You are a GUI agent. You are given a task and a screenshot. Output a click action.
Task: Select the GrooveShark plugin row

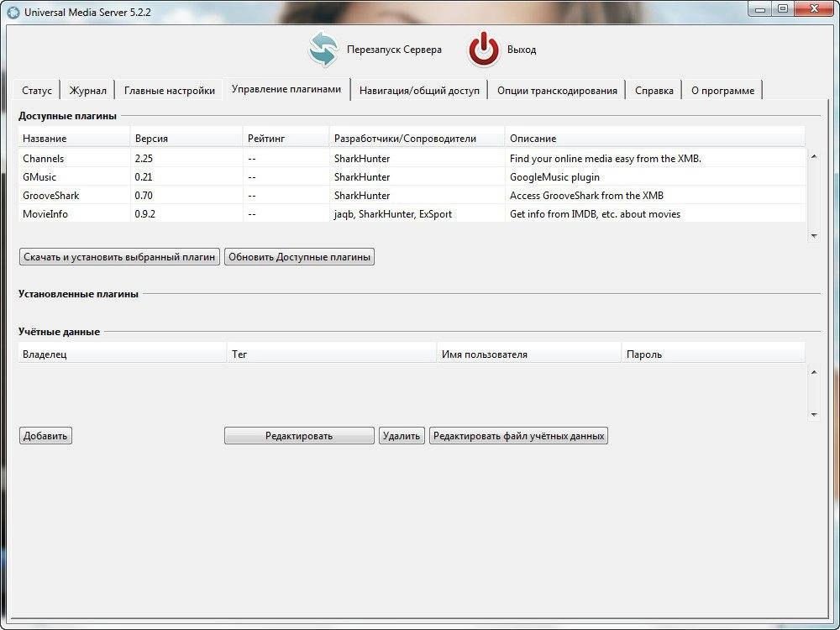[x=412, y=196]
